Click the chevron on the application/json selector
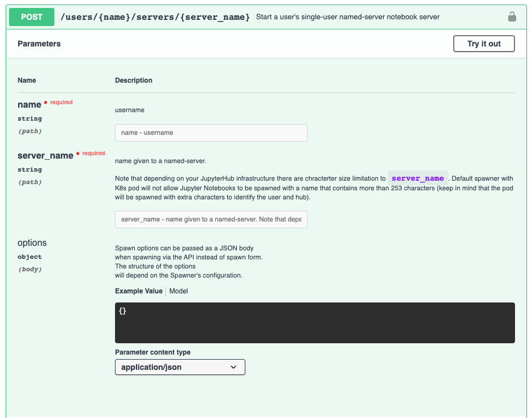Screen dimensions: 532x418 (x=233, y=367)
